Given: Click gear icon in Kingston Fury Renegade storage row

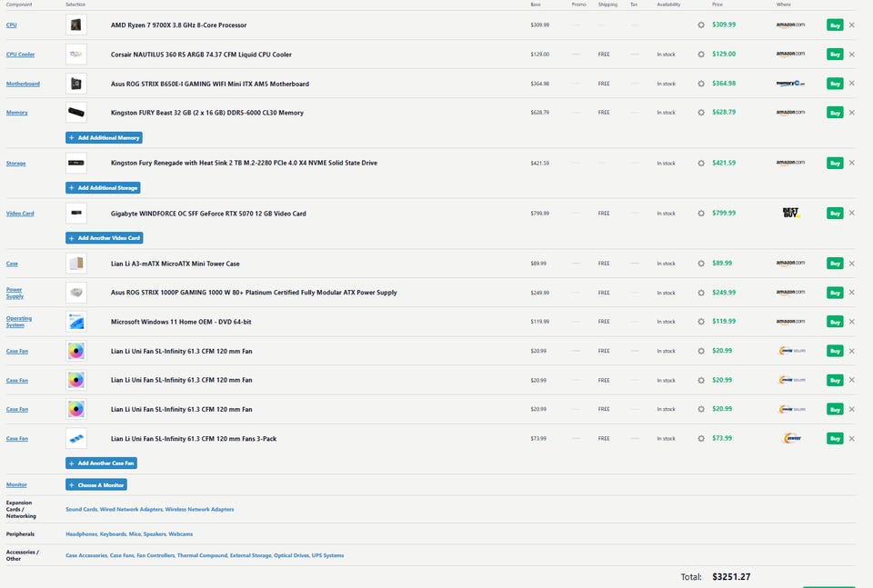Looking at the screenshot, I should coord(701,163).
